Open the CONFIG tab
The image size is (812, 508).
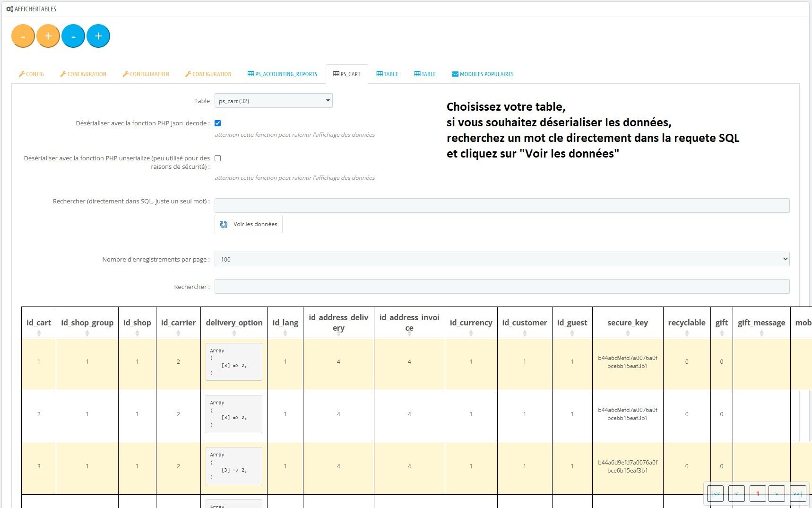click(32, 74)
